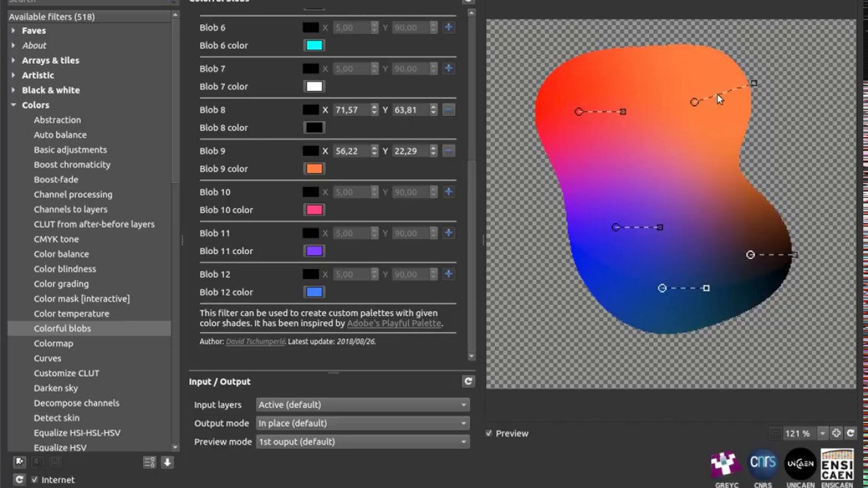Open the Preview mode dropdown
This screenshot has height=488, width=868.
coord(362,441)
